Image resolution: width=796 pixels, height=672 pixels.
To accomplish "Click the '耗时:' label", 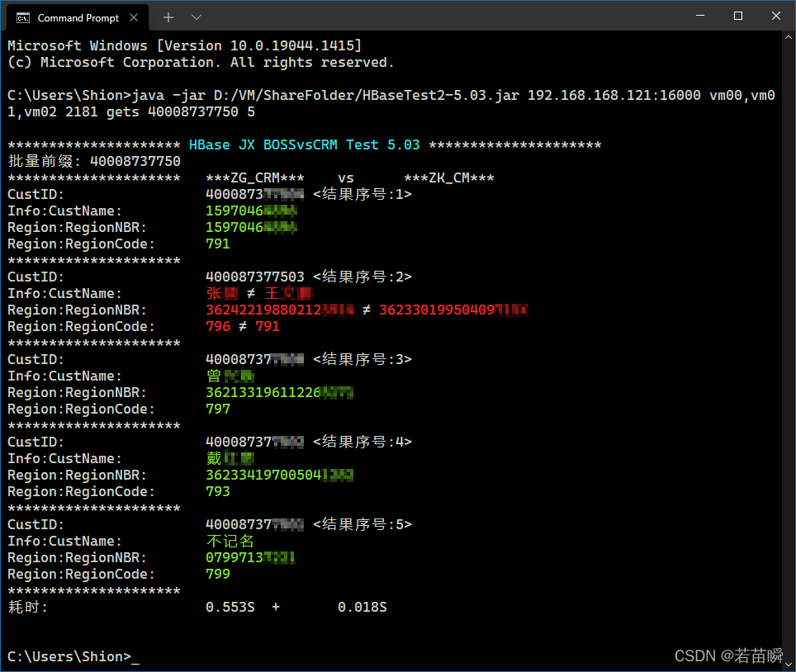I will (28, 607).
